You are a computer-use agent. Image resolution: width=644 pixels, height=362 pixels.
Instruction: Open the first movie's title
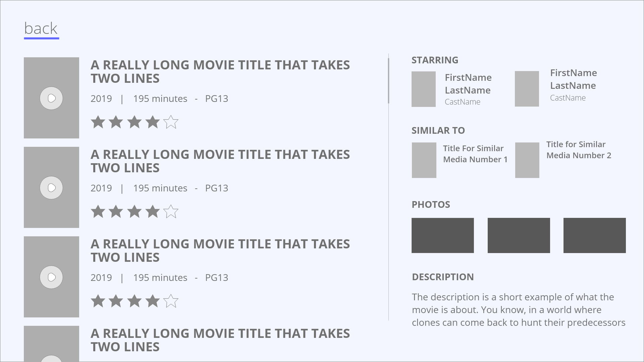220,71
